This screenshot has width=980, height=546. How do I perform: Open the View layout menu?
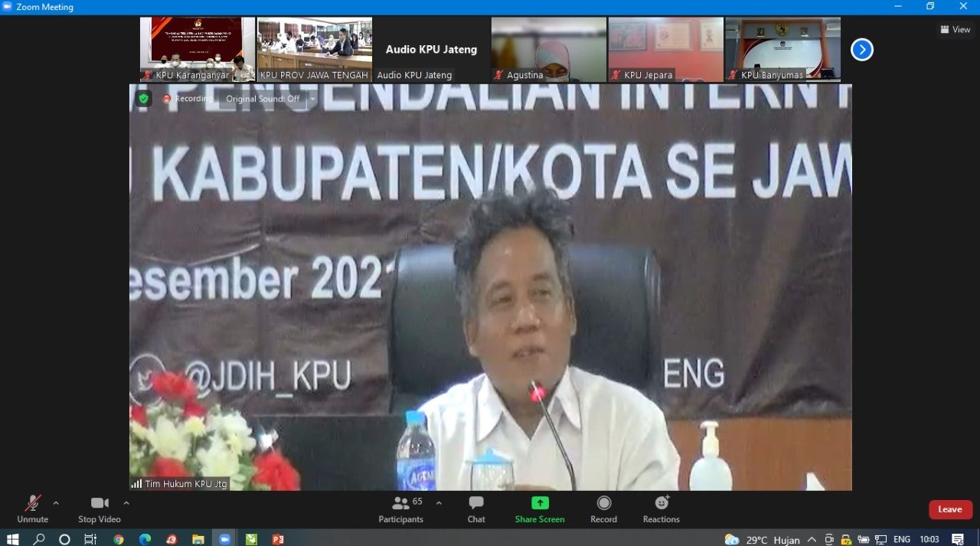click(955, 30)
